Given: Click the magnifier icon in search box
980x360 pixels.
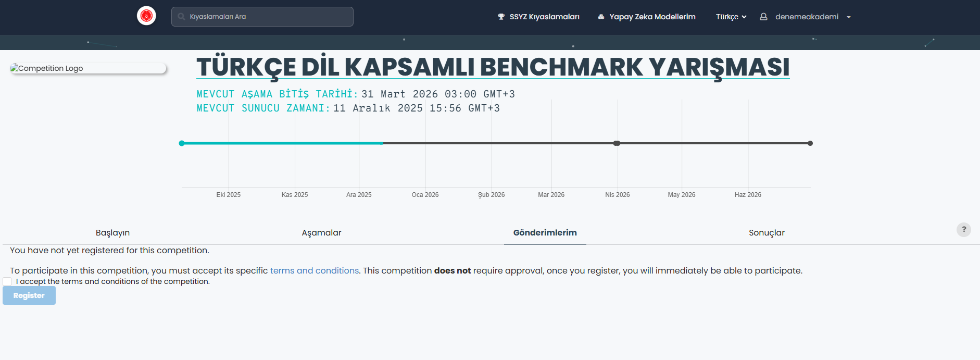Looking at the screenshot, I should [181, 17].
